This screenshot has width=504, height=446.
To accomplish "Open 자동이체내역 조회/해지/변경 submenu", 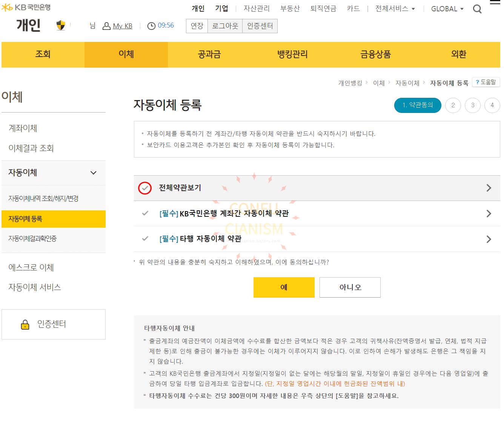I will [x=43, y=199].
